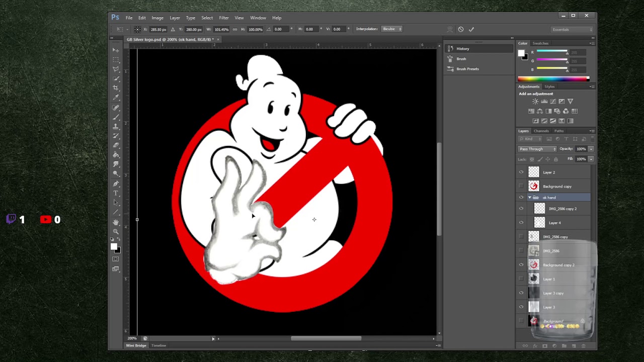Hide Layer 2 visibility eye

[x=521, y=172]
